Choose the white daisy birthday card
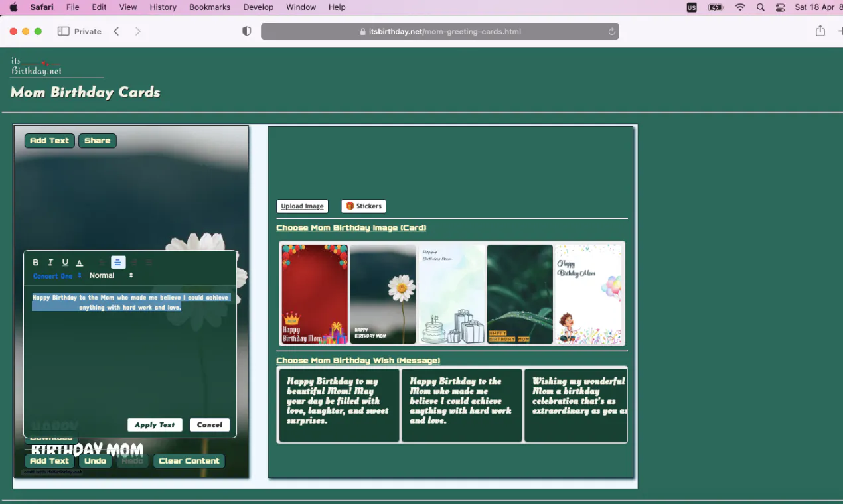The width and height of the screenshot is (843, 504). 383,294
